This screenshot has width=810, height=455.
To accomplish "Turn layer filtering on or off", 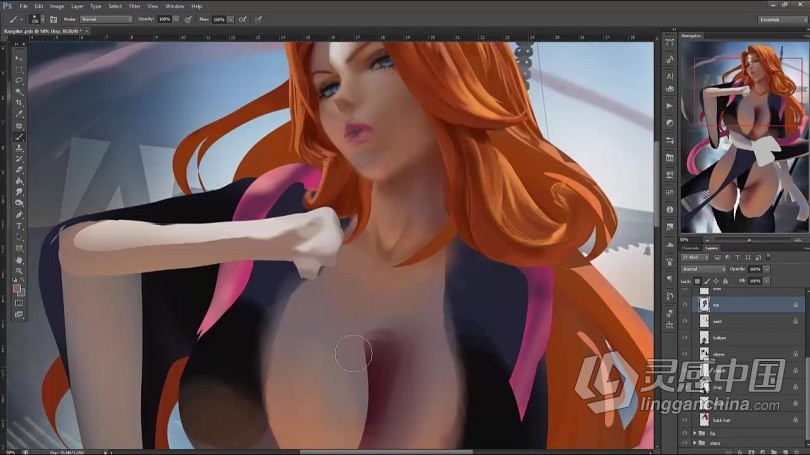I will coord(769,257).
